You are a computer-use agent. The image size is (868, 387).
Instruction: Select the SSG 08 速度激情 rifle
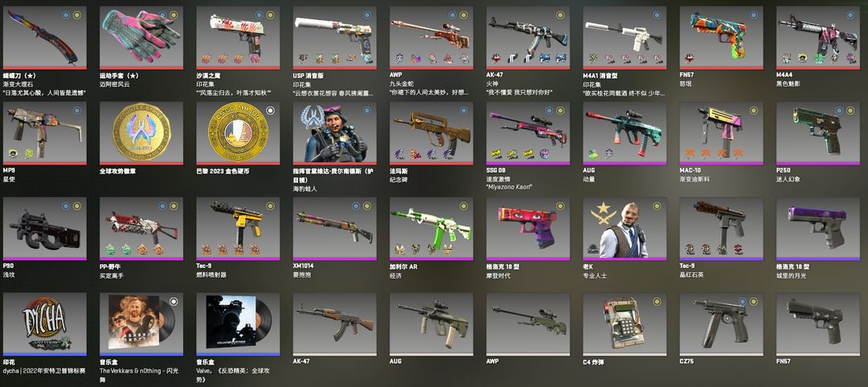tap(527, 132)
